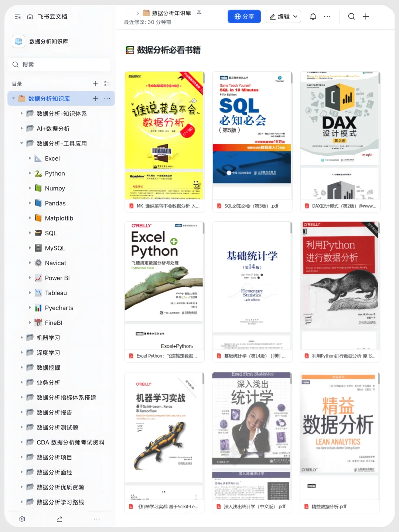Add new page with the 目录 plus icon

coord(95,84)
